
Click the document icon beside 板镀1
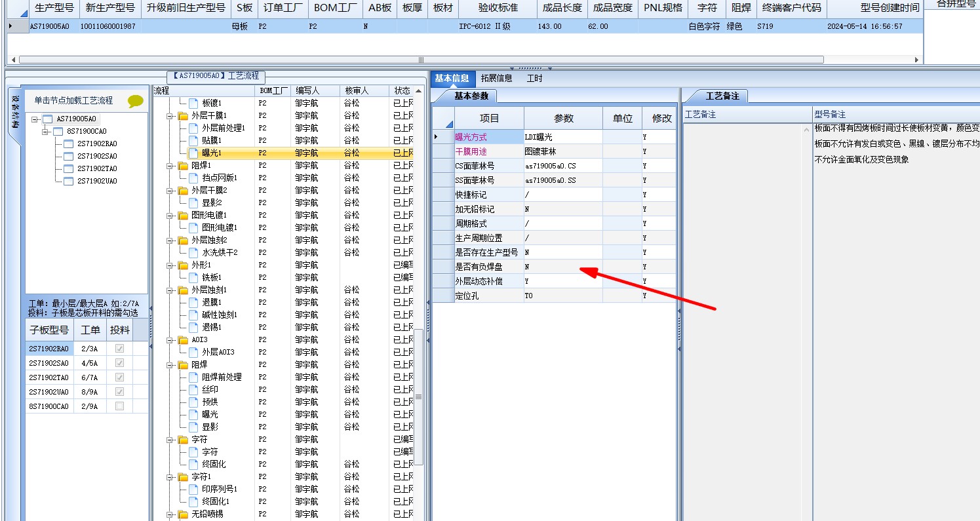(x=193, y=103)
